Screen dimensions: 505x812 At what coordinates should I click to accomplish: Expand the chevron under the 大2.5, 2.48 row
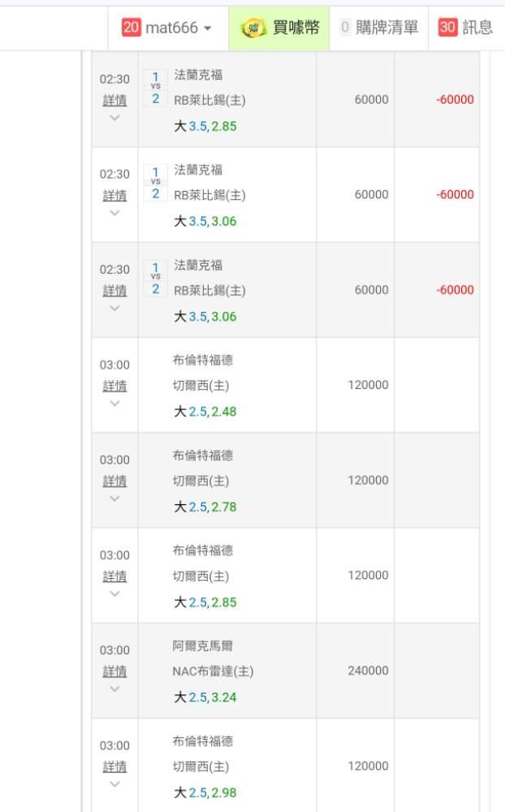tap(115, 404)
